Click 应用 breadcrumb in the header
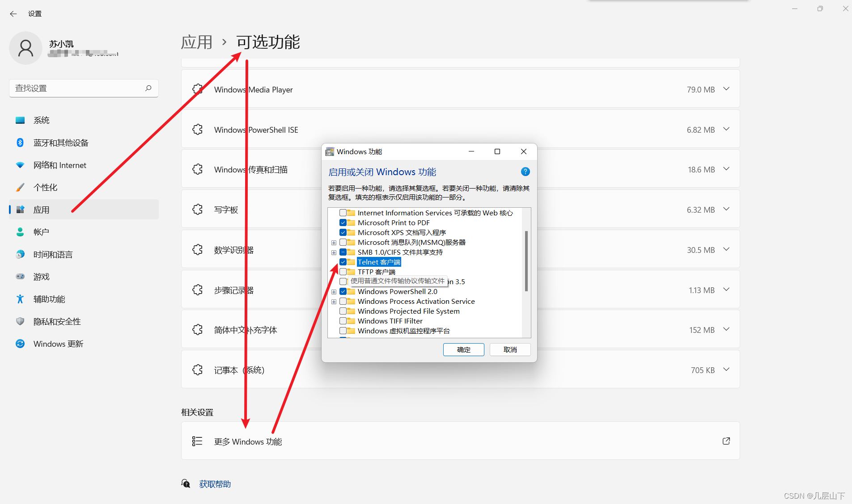The image size is (852, 504). (x=196, y=42)
